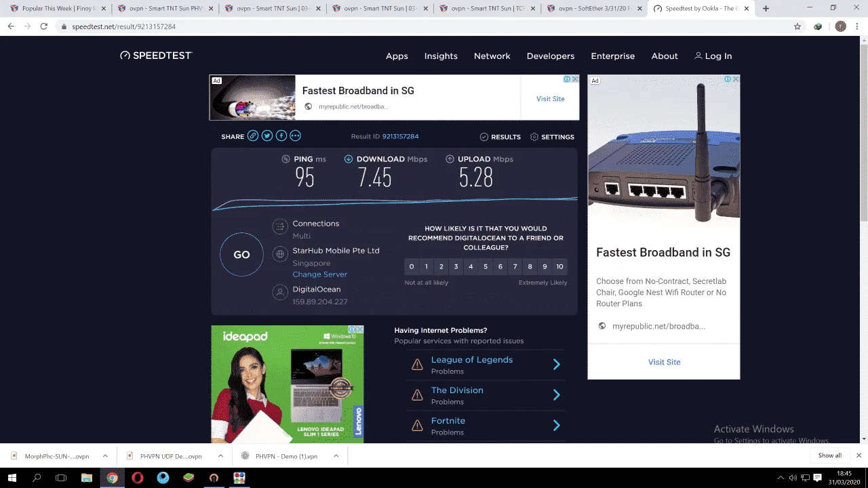Viewport: 868px width, 488px height.
Task: Open Opera from the taskbar
Action: (x=138, y=478)
